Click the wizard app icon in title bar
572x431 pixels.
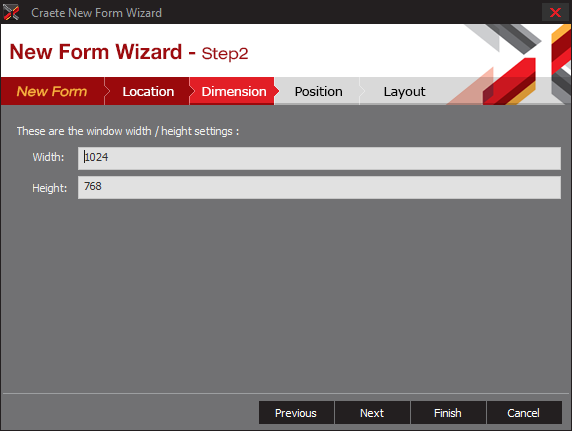click(x=11, y=12)
